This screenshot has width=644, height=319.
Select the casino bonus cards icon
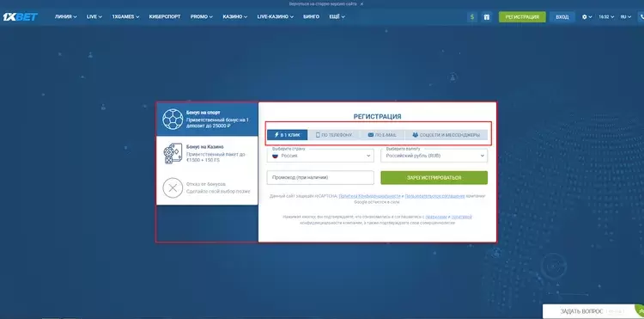tap(173, 154)
